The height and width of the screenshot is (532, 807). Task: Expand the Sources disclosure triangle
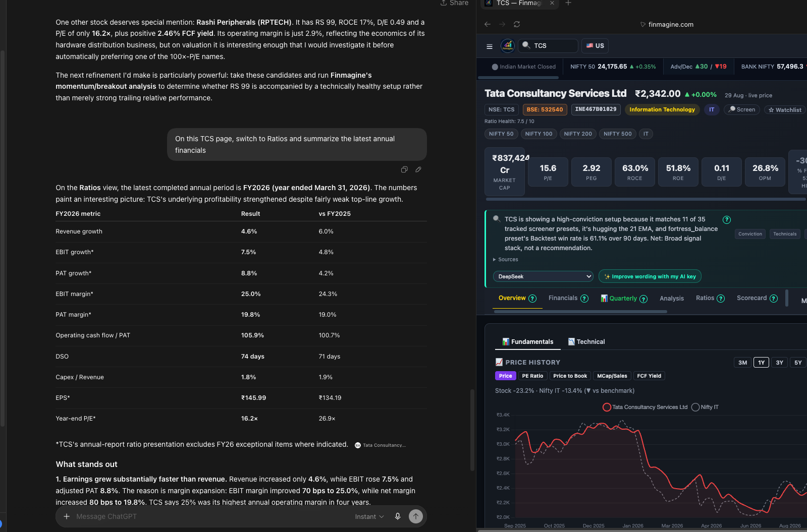coord(495,260)
